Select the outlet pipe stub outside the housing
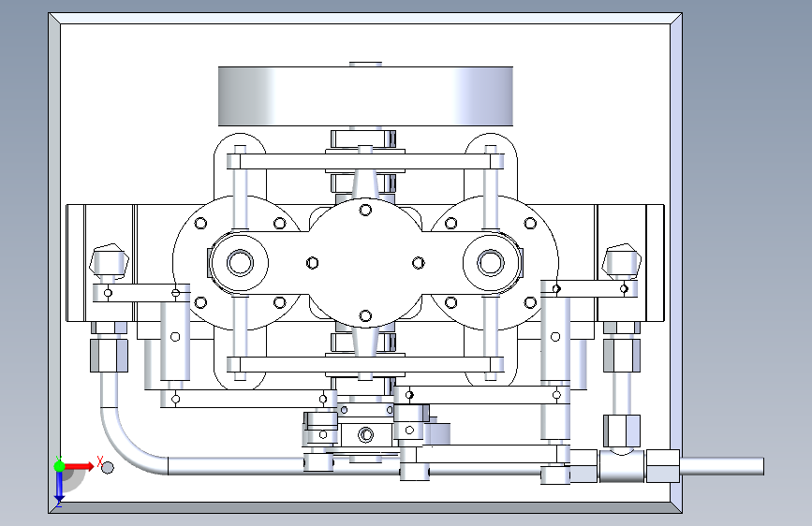Image resolution: width=812 pixels, height=526 pixels. 722,466
